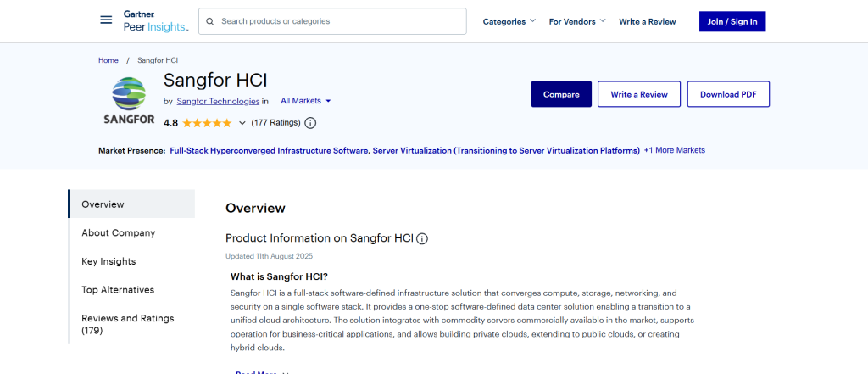Open the hamburger navigation menu
868x374 pixels.
[106, 20]
